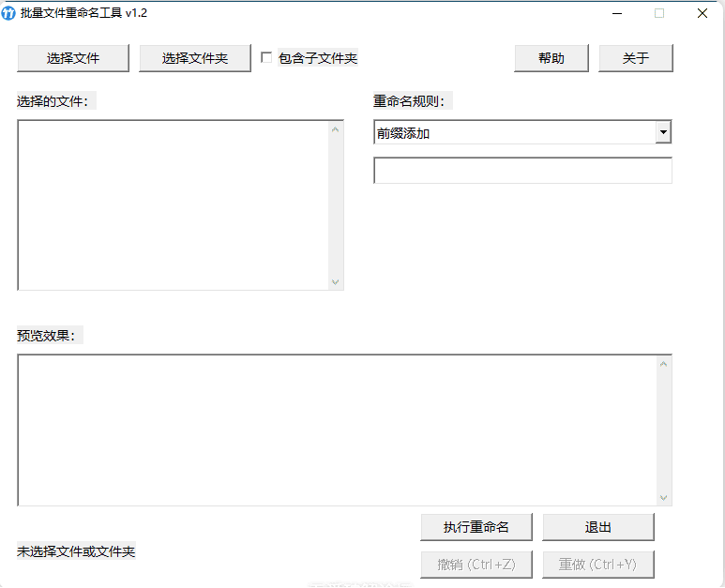The height and width of the screenshot is (588, 725).
Task: Click the app icon in the title bar
Action: click(x=9, y=13)
